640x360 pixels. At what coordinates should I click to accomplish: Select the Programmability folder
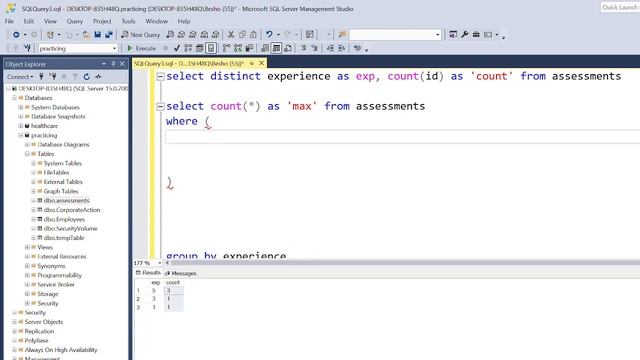[60, 275]
